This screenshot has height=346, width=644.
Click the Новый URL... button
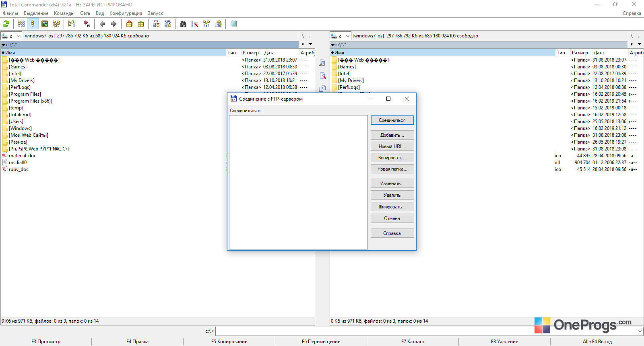392,146
